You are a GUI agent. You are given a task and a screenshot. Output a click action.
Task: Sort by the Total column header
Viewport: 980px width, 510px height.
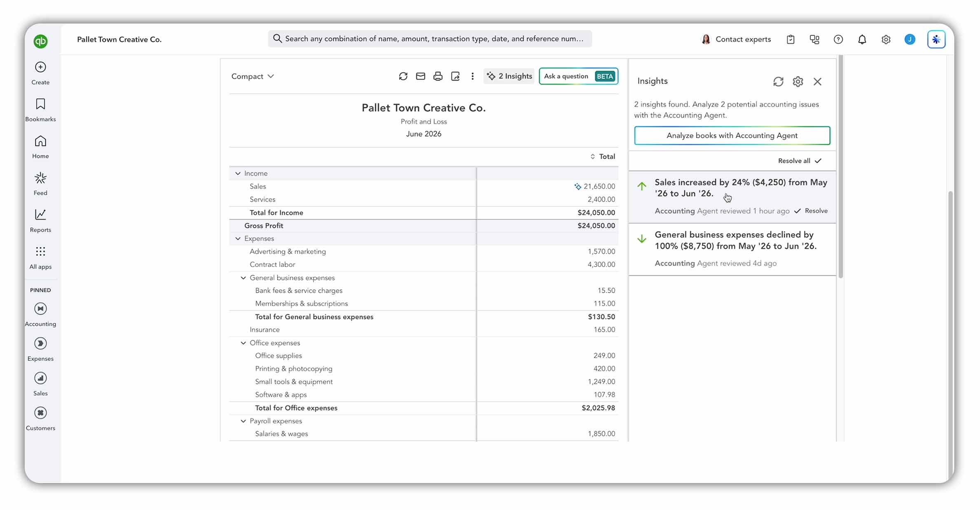(603, 157)
